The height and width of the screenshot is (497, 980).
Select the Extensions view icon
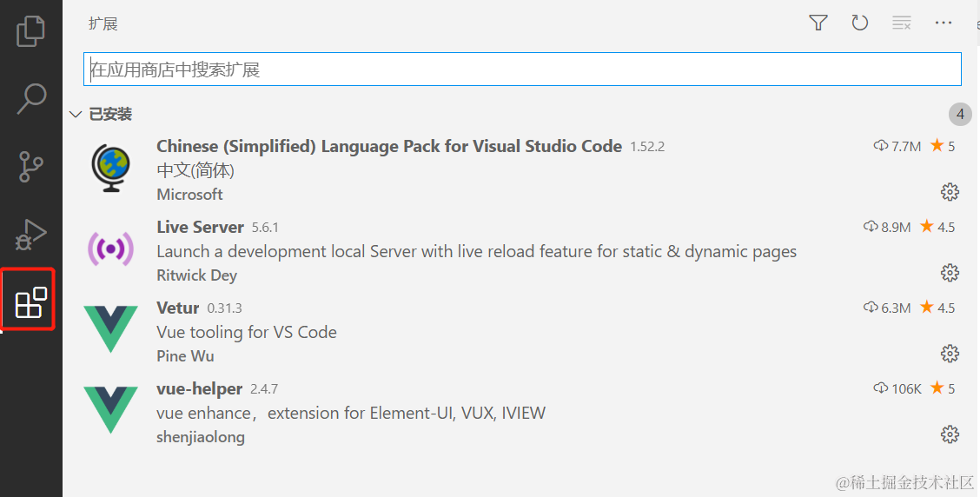pyautogui.click(x=31, y=302)
